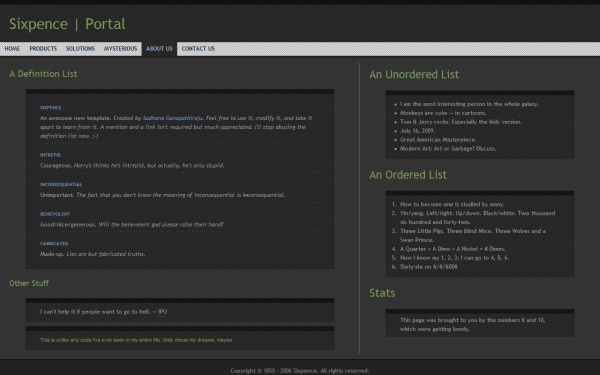This screenshot has height=375, width=600.
Task: Click 'Courageous. Harry's thinks he's intrepid' definition
Action: (132, 165)
